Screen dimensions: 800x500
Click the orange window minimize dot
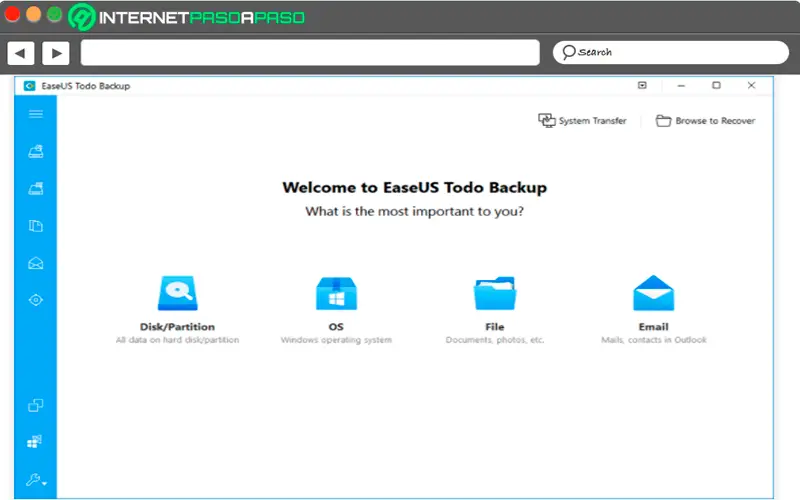(34, 14)
